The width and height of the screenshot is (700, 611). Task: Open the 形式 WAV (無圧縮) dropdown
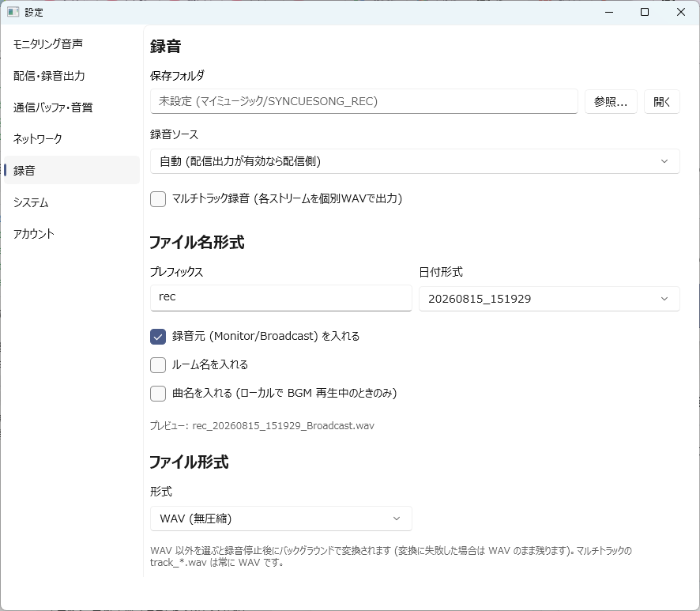point(280,519)
